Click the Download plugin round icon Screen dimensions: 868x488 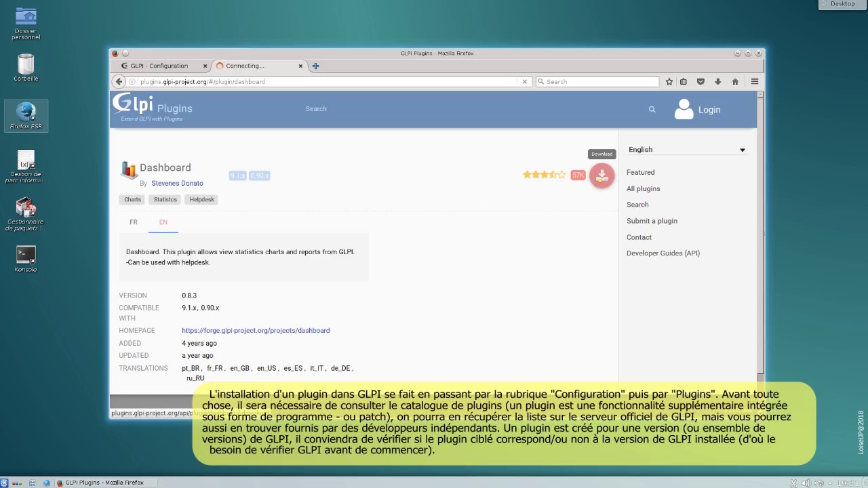tap(601, 176)
